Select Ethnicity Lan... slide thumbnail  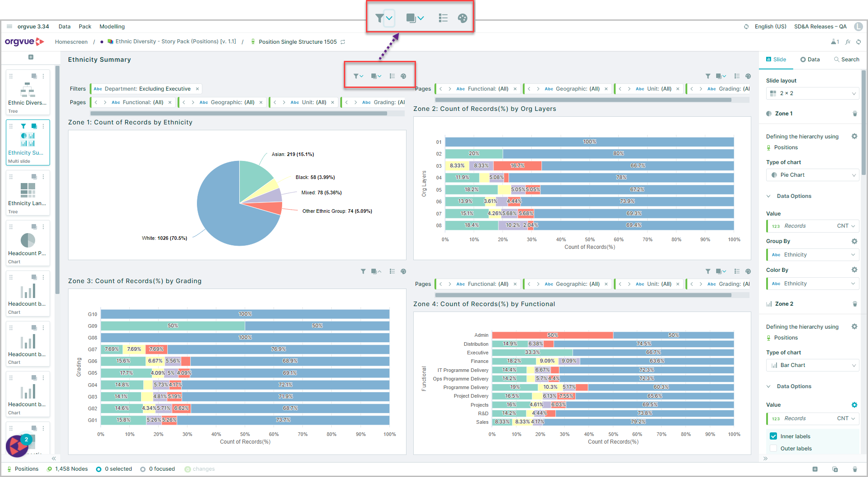click(27, 193)
